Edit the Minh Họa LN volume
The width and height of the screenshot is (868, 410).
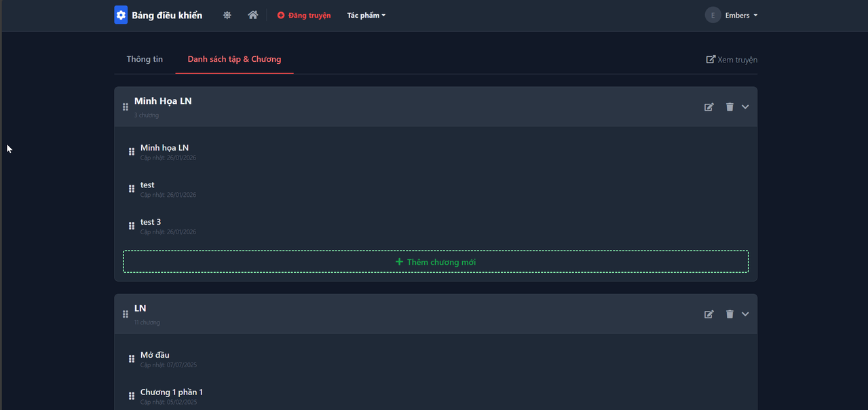tap(709, 107)
